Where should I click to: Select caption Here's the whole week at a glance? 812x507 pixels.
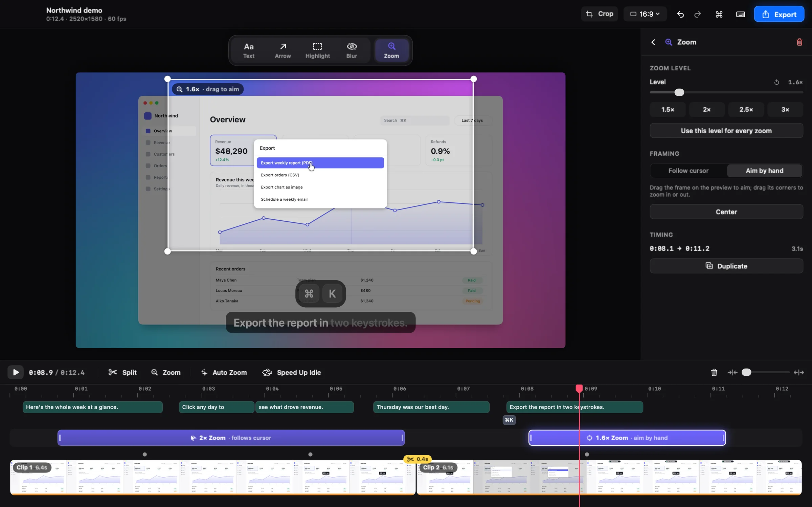[x=93, y=407]
